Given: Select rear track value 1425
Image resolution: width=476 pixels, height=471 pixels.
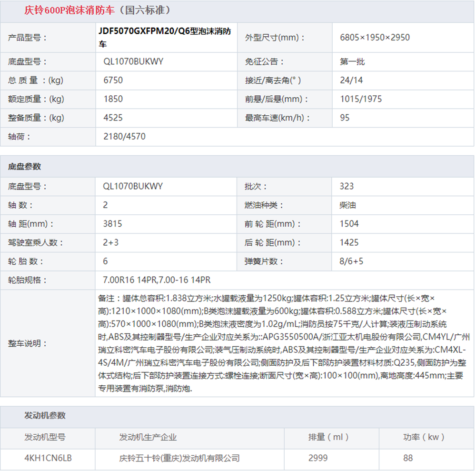Looking at the screenshot, I should point(349,242).
